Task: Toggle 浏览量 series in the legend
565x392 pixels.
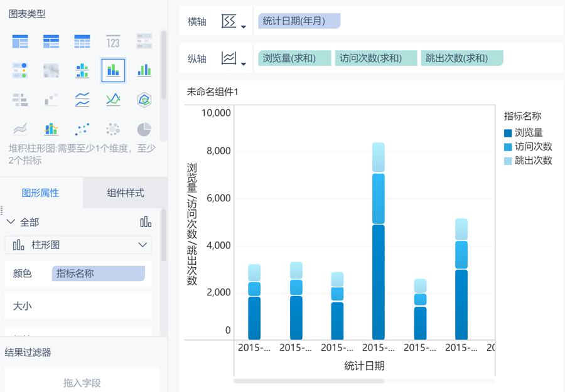Action: tap(527, 132)
